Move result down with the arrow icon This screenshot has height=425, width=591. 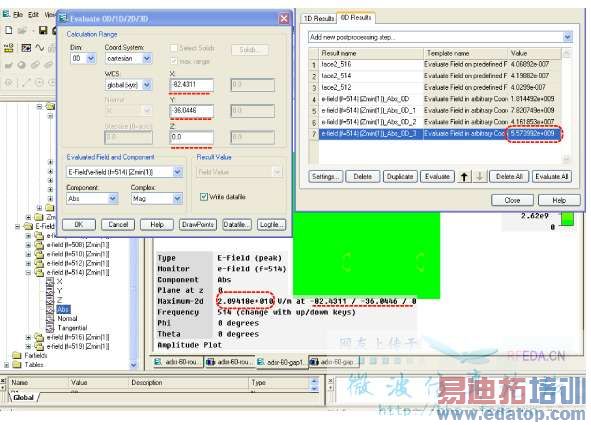(479, 176)
